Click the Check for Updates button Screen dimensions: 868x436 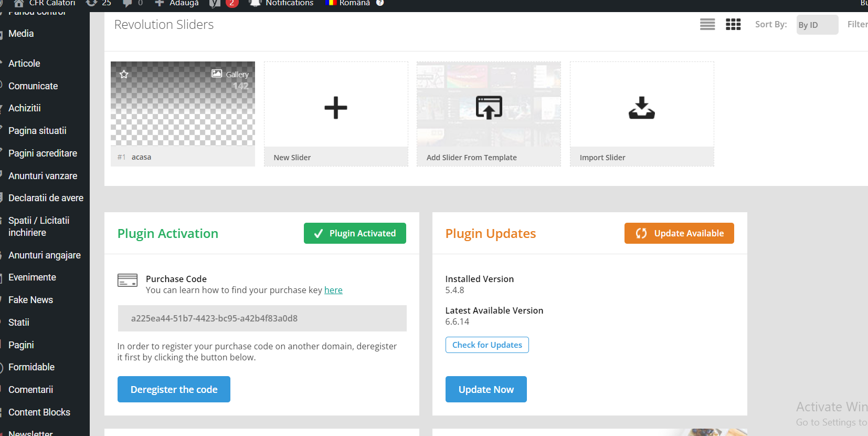coord(487,345)
